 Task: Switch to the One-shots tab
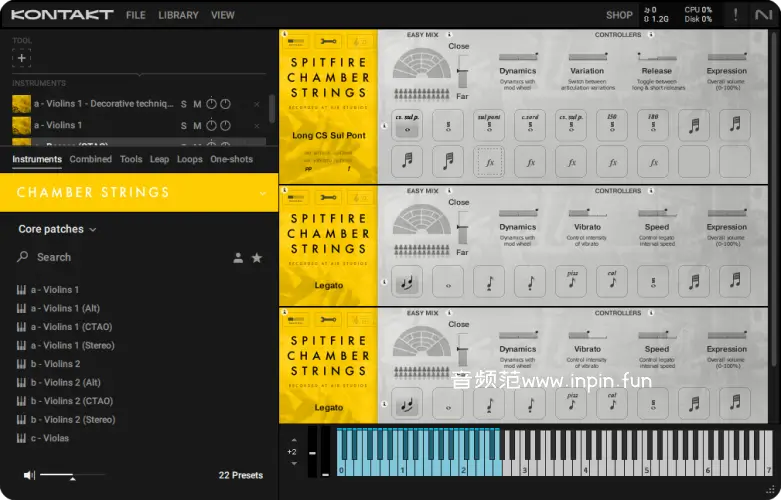pyautogui.click(x=232, y=159)
